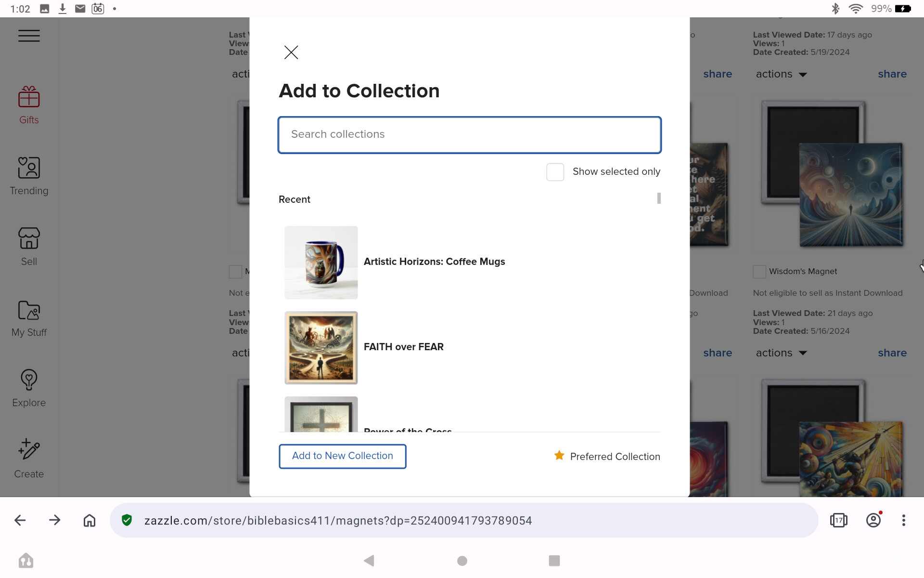This screenshot has height=578, width=924.
Task: Click the partly hidden share link beside FAITH over FEAR
Action: [717, 353]
